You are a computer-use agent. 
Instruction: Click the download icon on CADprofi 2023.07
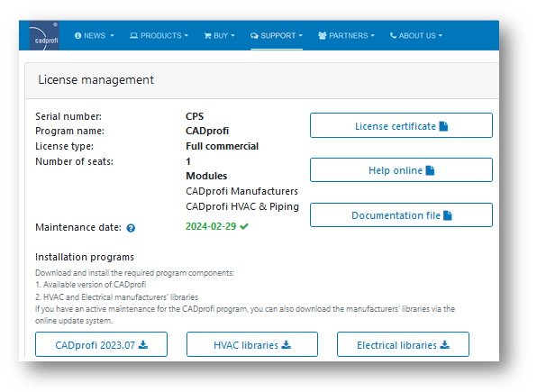click(143, 345)
